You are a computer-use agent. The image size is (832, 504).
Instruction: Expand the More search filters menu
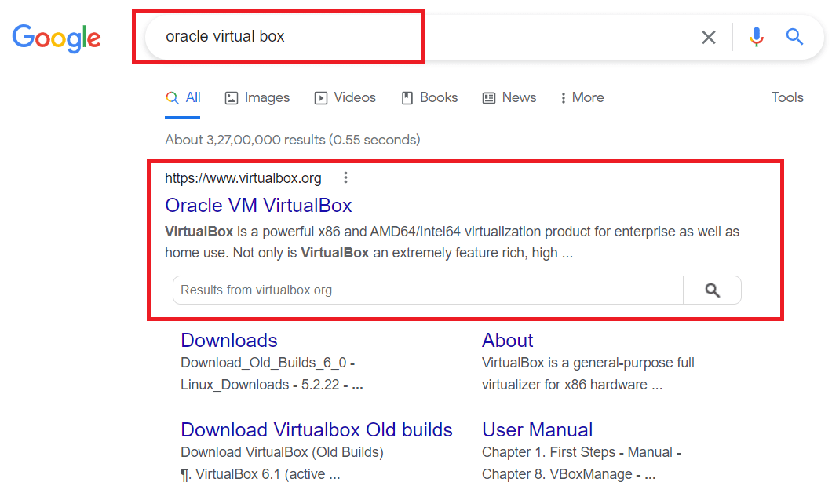(x=582, y=97)
